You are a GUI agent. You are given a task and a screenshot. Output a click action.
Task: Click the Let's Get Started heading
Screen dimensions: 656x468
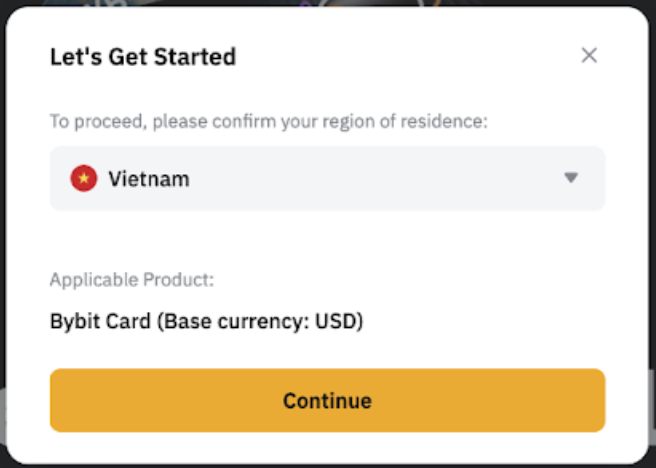click(x=143, y=57)
